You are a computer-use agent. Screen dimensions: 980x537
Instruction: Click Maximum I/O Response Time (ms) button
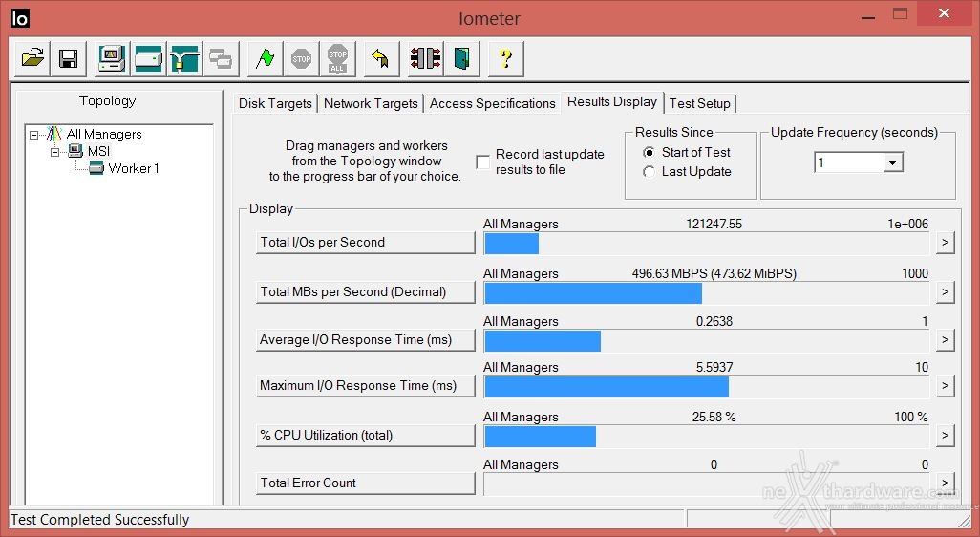pyautogui.click(x=366, y=386)
